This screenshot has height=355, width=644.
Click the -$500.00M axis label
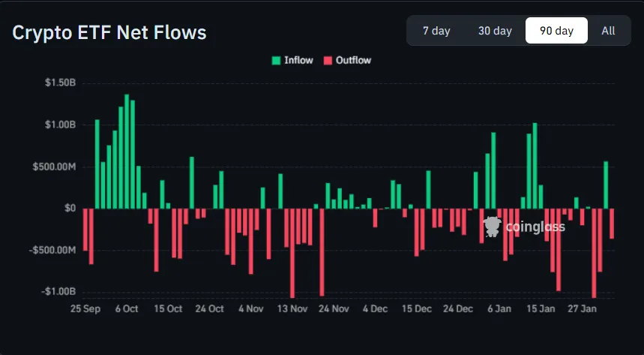(52, 250)
